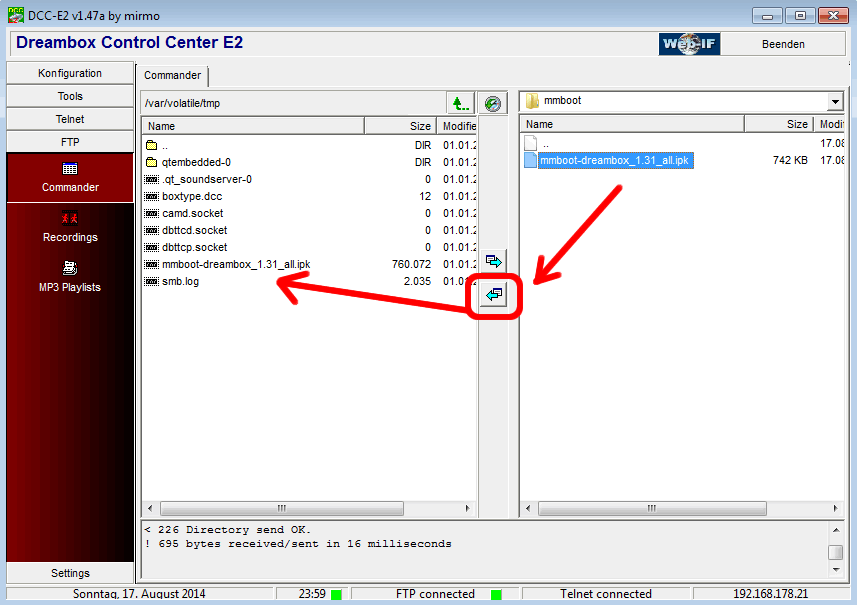Switch to the Commander tab
This screenshot has height=605, width=857.
click(x=173, y=75)
